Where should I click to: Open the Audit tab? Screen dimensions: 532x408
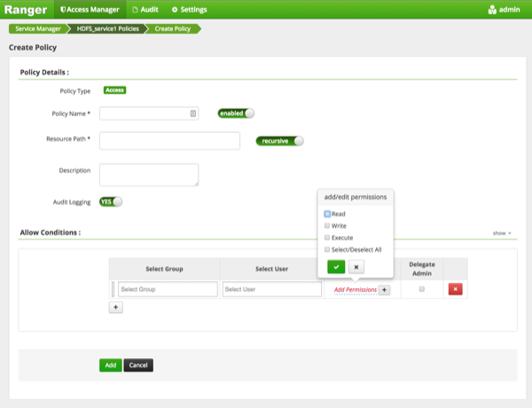tap(145, 10)
